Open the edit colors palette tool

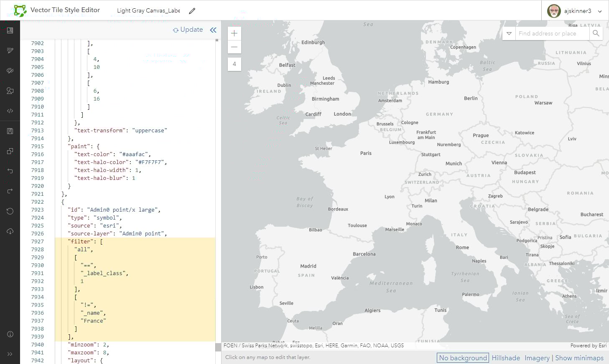(10, 71)
